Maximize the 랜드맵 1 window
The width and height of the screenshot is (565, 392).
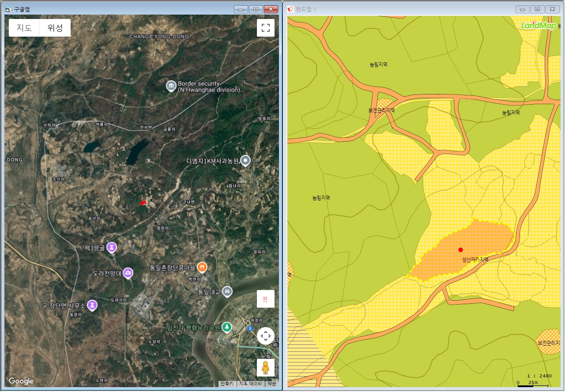click(x=537, y=9)
